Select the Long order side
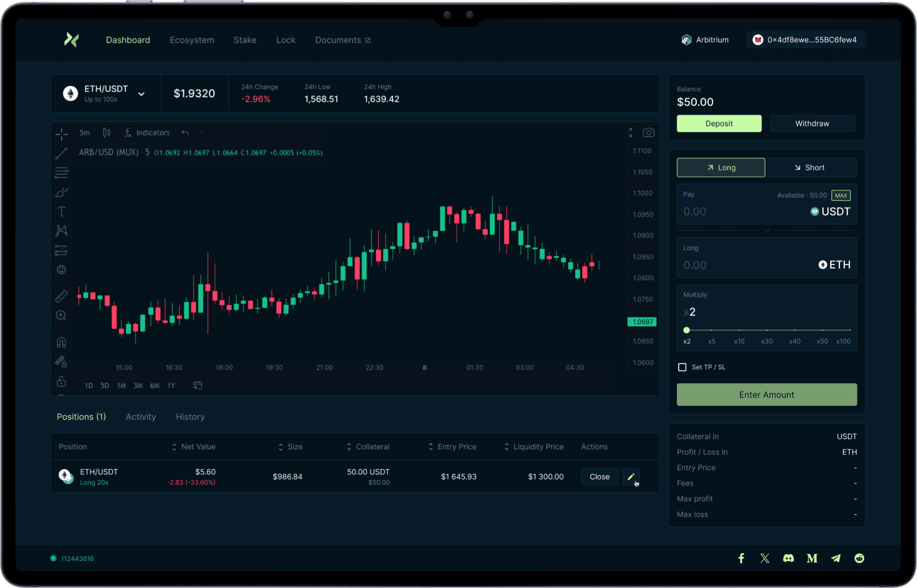The width and height of the screenshot is (917, 588). point(721,168)
